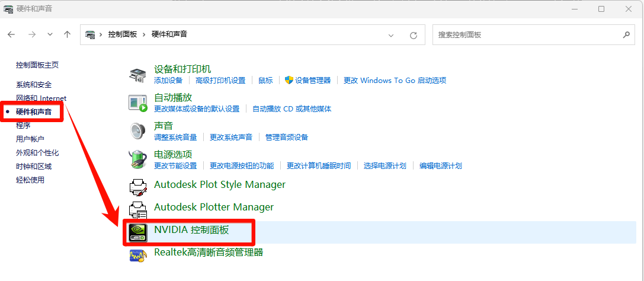Open the Sound speaker icon
The width and height of the screenshot is (644, 281).
tap(137, 131)
